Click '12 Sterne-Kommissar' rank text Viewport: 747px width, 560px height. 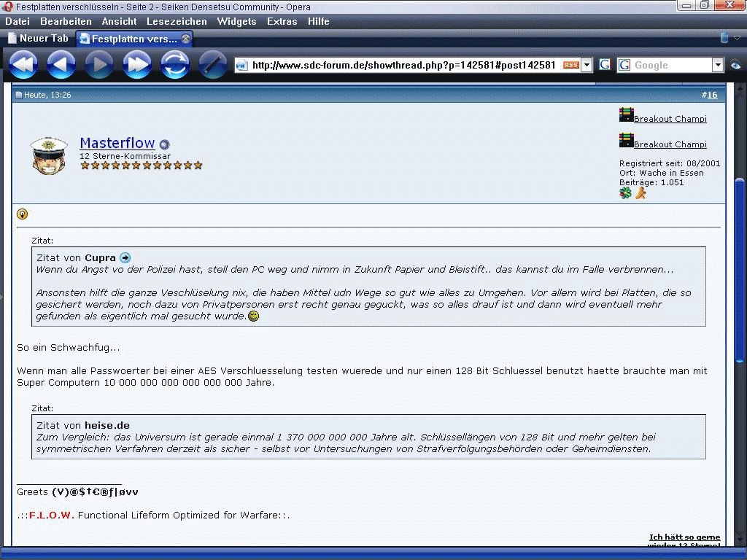[x=125, y=156]
